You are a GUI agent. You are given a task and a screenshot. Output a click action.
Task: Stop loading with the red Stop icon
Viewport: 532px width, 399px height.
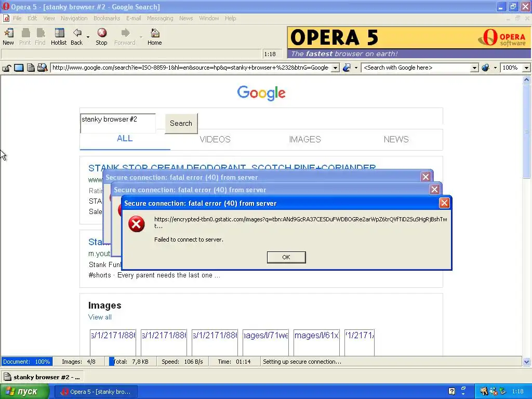click(102, 33)
